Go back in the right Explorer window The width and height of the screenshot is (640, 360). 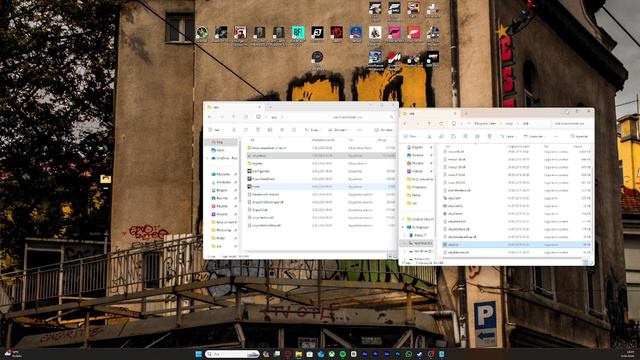(405, 123)
